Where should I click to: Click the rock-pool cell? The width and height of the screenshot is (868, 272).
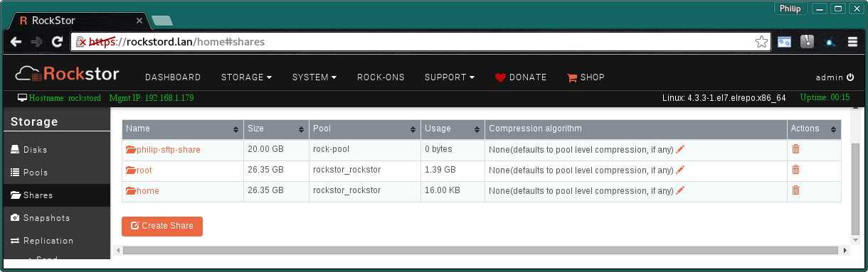(x=364, y=150)
